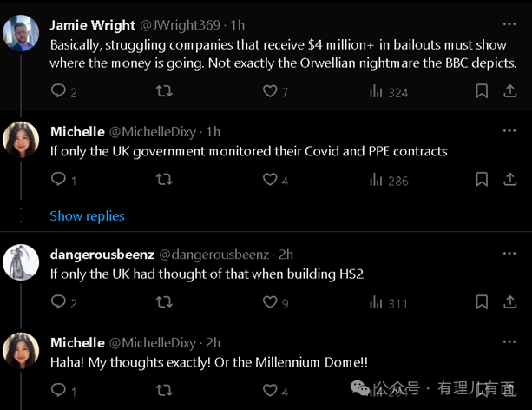The image size is (532, 410).
Task: Open more options on Jamie Wright's tweet
Action: click(x=509, y=23)
